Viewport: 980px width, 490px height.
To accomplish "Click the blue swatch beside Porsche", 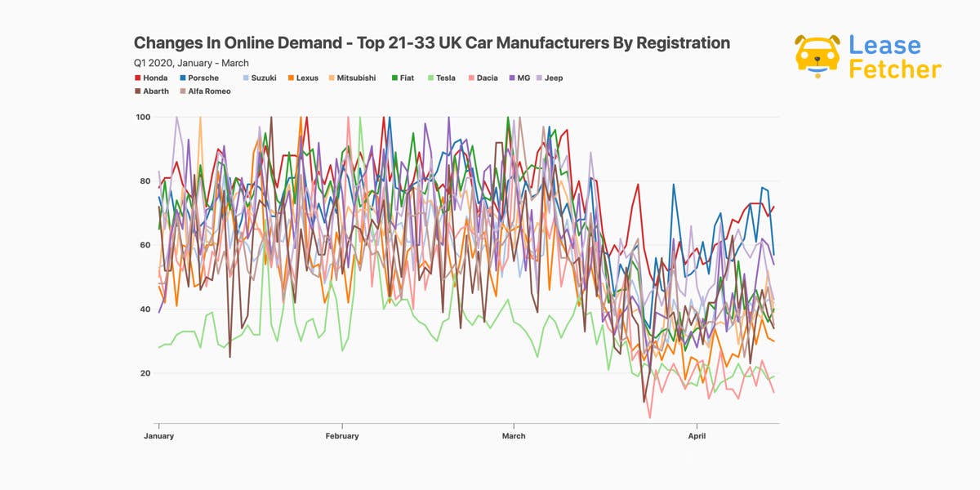I will 183,78.
